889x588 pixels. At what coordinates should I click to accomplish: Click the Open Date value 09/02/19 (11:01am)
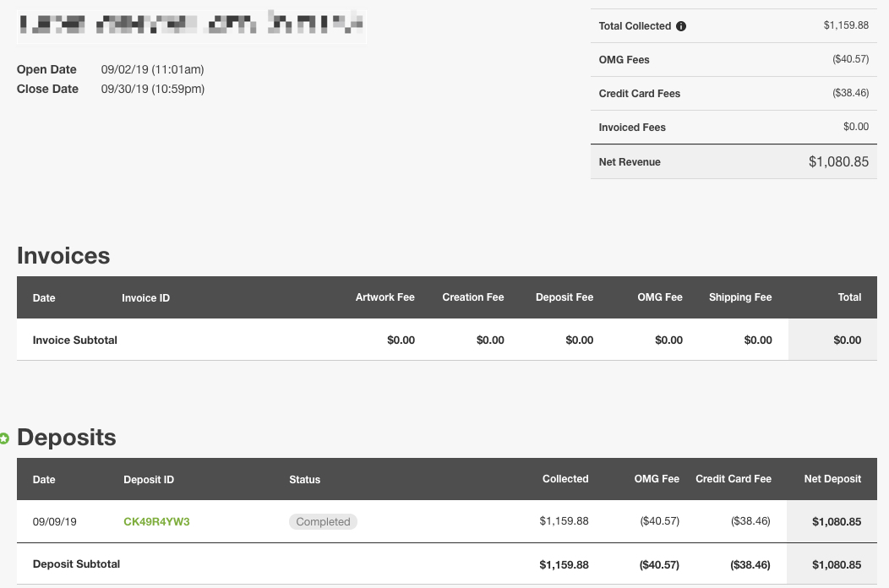152,69
